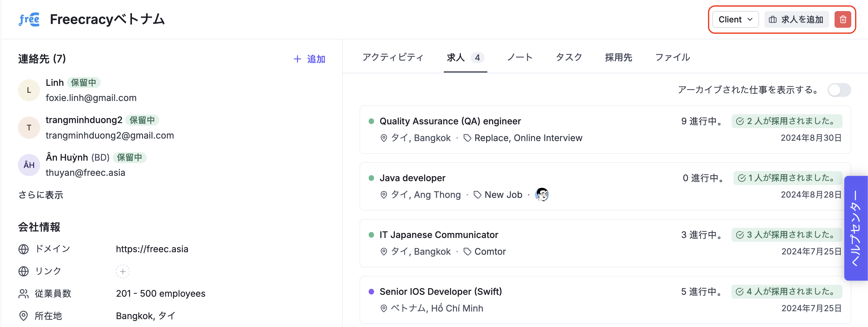The height and width of the screenshot is (327, 868).
Task: Open the ヘルプセンター side panel
Action: 856,228
